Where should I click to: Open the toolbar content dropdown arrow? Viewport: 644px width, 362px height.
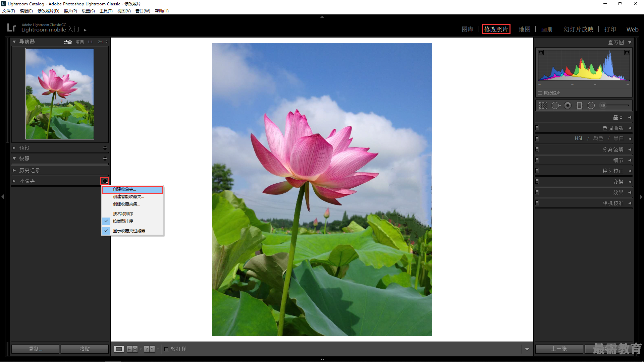527,349
